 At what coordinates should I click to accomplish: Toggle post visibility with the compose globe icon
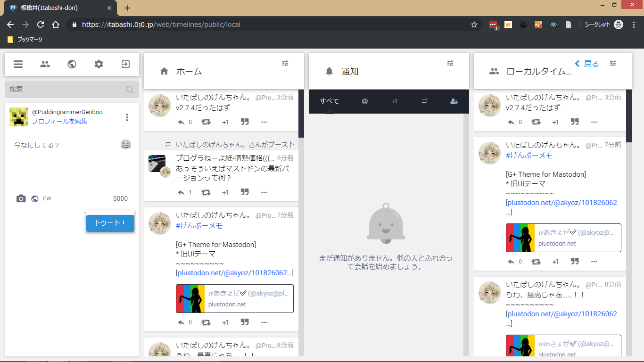click(34, 199)
